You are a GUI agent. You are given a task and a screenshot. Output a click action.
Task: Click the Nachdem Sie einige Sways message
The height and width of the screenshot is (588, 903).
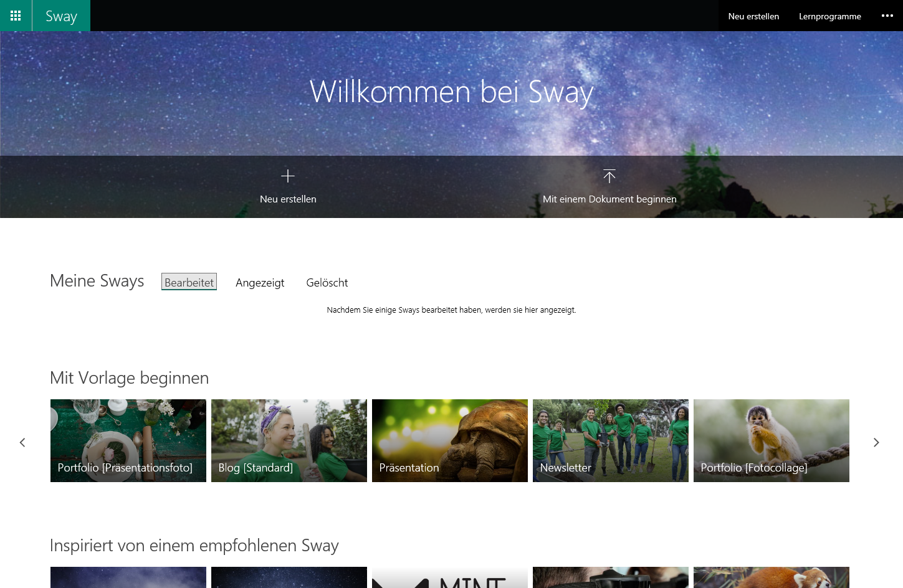[451, 310]
